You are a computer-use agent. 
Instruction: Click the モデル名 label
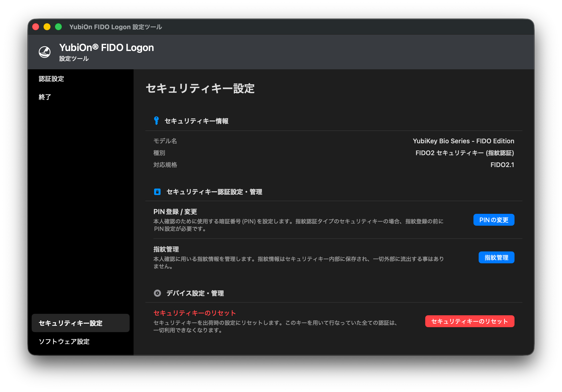tap(165, 141)
